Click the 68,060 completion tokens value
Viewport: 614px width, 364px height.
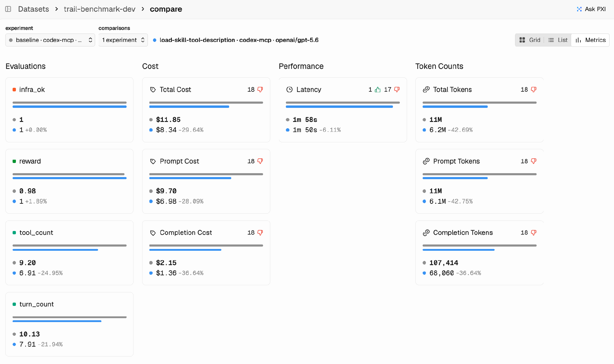click(x=442, y=273)
